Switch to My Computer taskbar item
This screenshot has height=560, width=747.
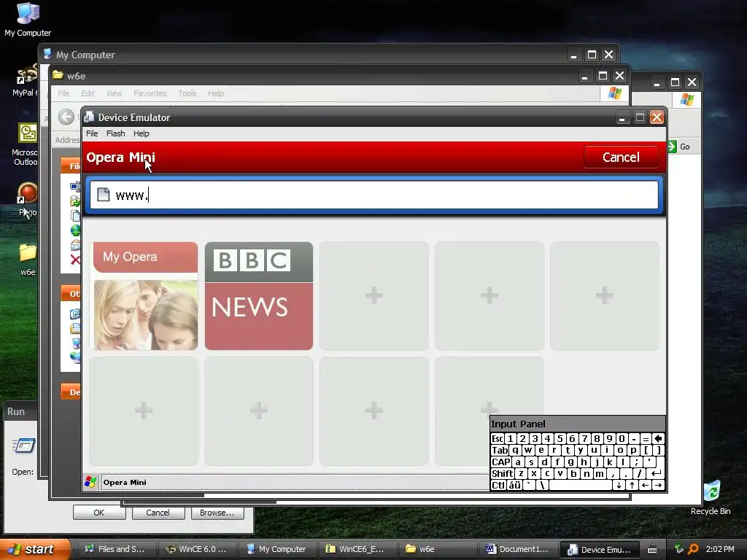(276, 549)
